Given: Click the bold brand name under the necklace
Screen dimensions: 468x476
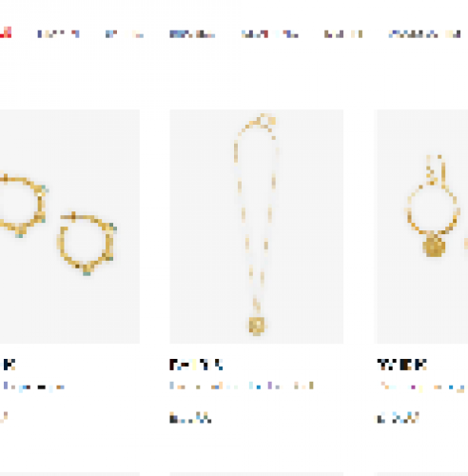Looking at the screenshot, I should pos(196,365).
